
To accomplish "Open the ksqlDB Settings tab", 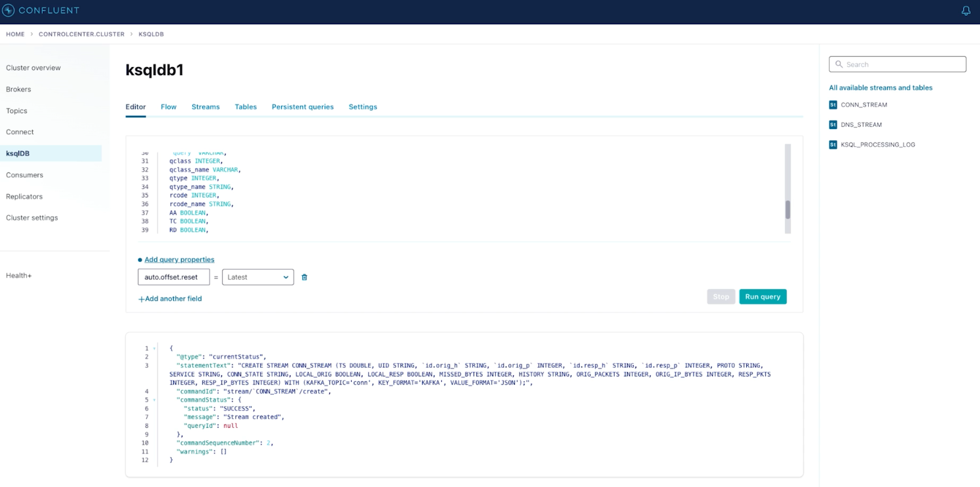I will coord(363,107).
